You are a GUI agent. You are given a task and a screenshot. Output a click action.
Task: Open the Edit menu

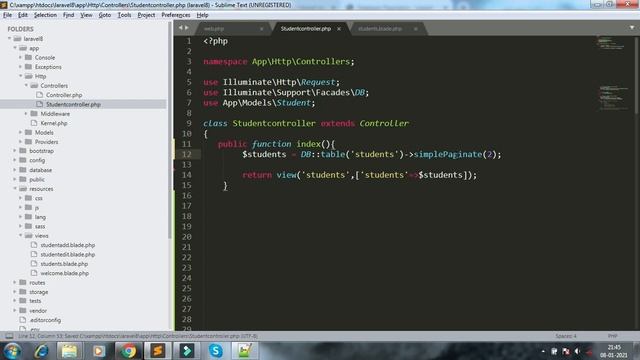(x=23, y=15)
